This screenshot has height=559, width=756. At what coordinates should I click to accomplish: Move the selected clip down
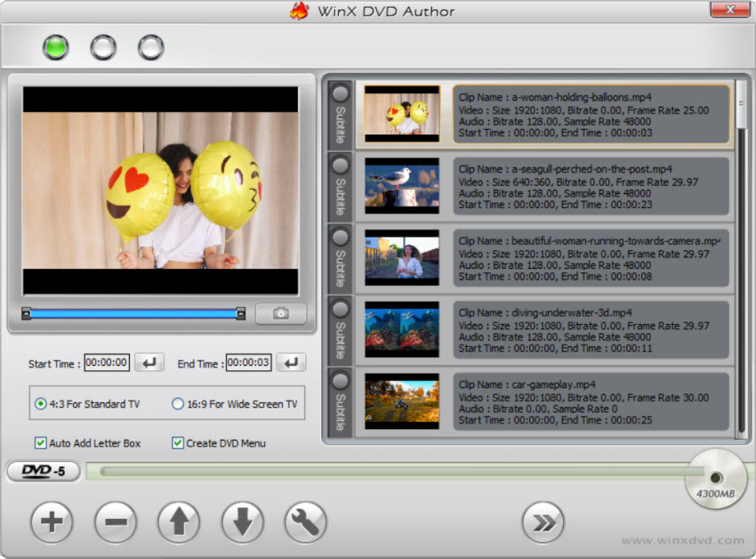tap(242, 523)
